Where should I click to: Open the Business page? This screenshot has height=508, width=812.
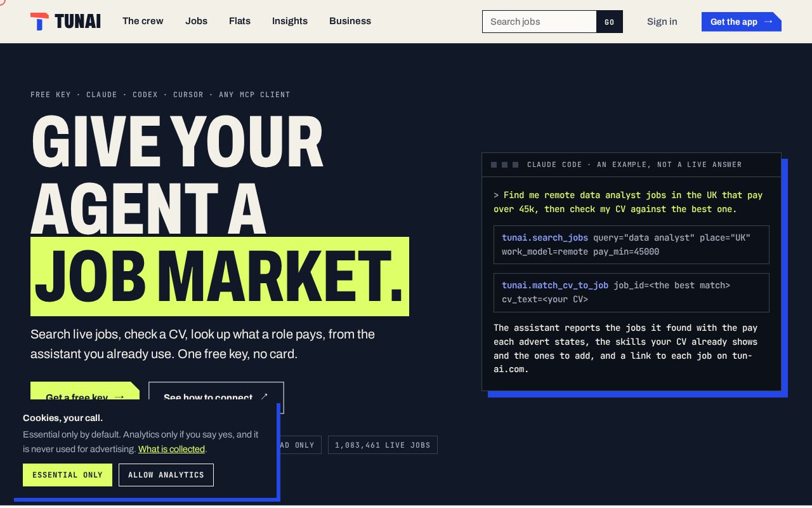pos(350,21)
